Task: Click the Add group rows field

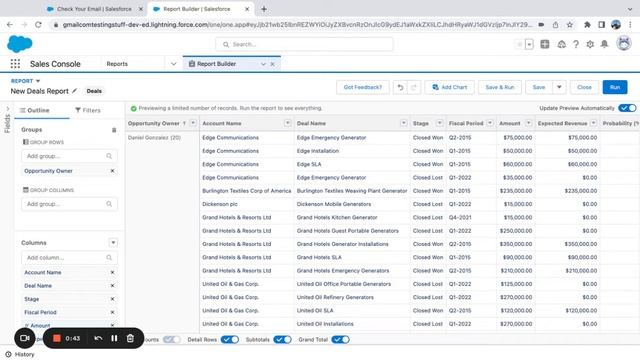Action: tap(69, 156)
